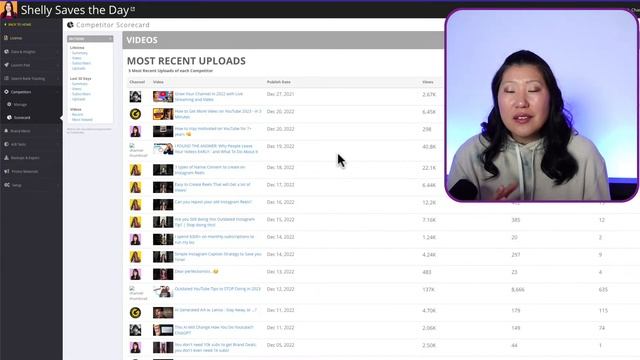The image size is (640, 360).
Task: Click the 'MOST RECENT UPLOADS' heading
Action: click(186, 61)
